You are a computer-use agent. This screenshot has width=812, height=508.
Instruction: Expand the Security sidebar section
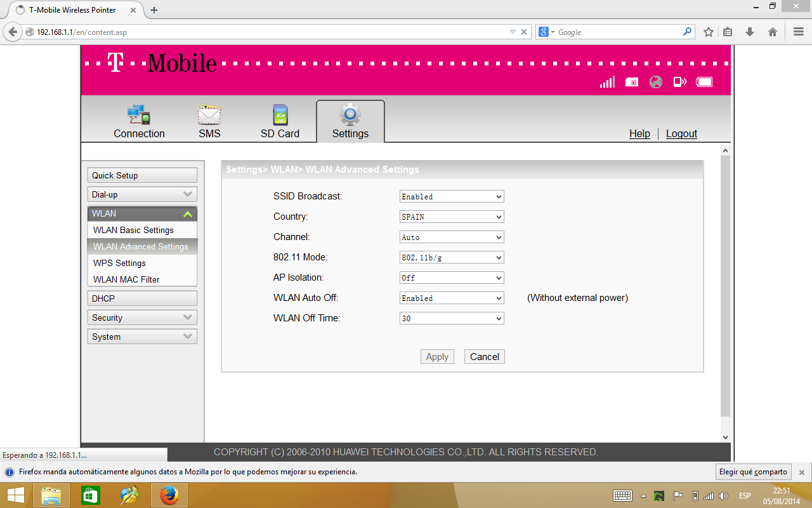pos(142,317)
